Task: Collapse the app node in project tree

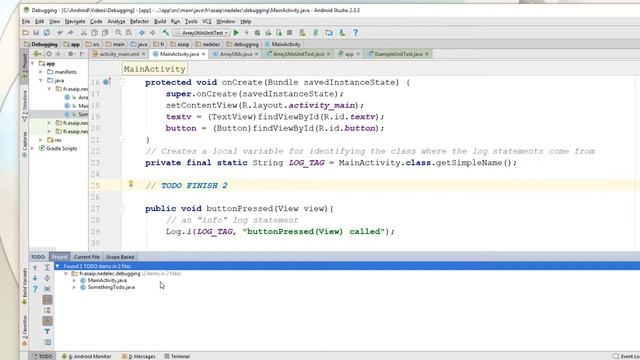Action: click(33, 63)
